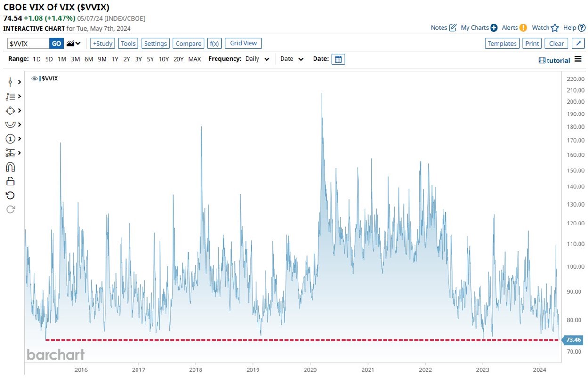
Task: Select the trend line annotation tool
Action: click(10, 96)
